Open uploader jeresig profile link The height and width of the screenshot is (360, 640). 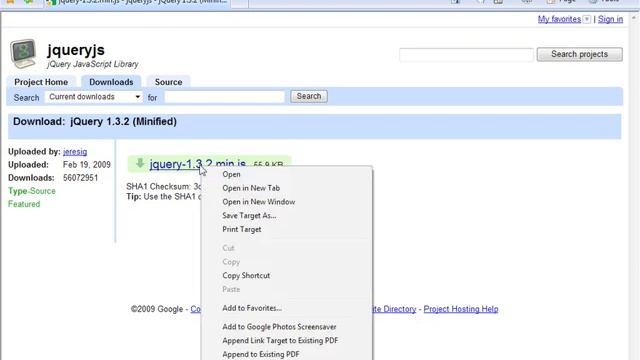(75, 152)
